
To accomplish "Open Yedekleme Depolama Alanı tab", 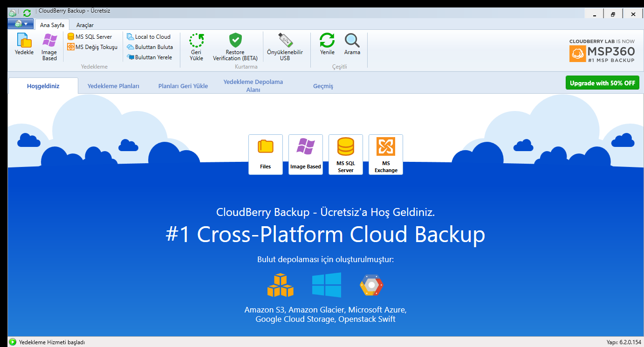I will tap(253, 85).
